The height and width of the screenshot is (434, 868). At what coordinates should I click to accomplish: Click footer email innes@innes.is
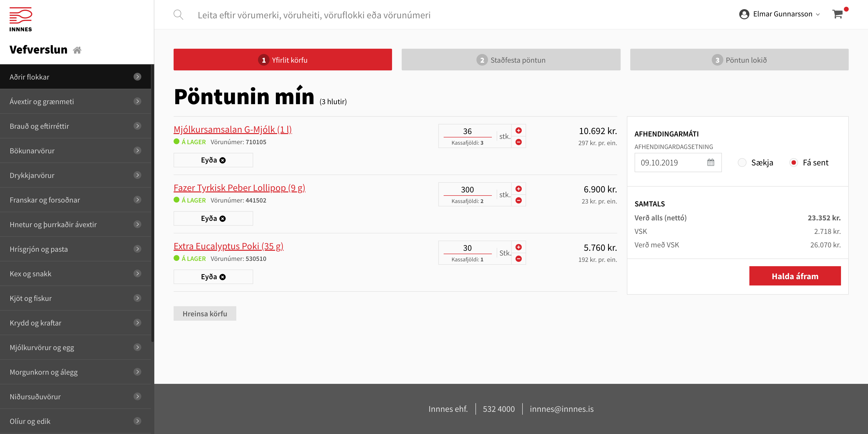point(561,409)
